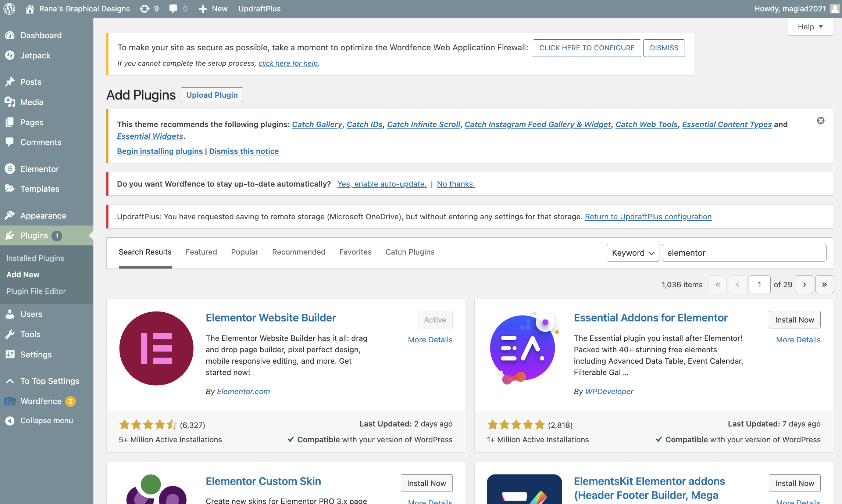Switch to the Popular tab
Screen dimensions: 842x504
[245, 252]
